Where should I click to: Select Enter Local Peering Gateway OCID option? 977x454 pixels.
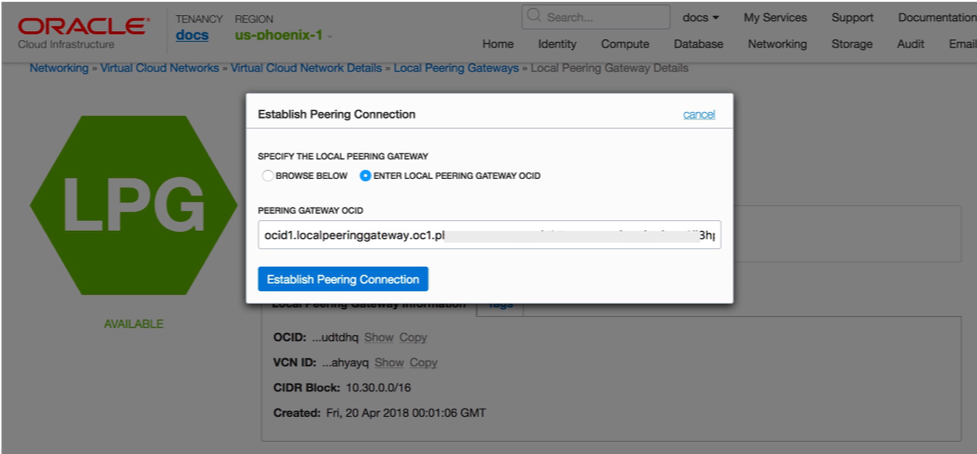(365, 176)
